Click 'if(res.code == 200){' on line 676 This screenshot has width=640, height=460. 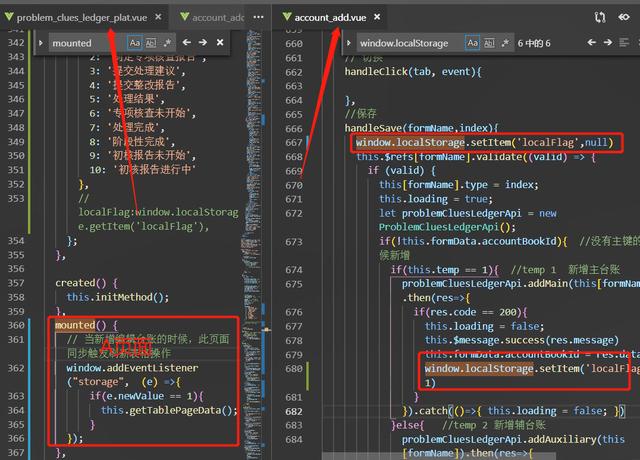point(470,312)
